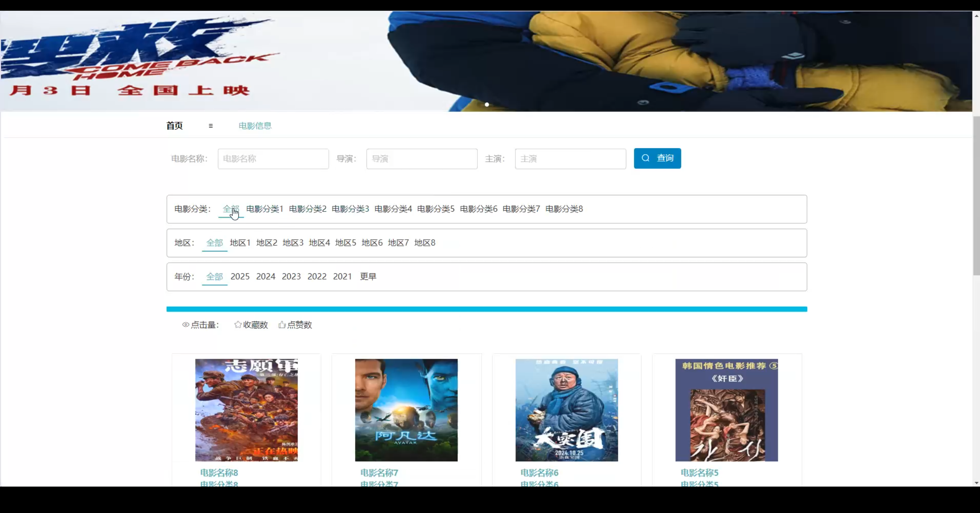Click the Avatar movie poster thumbnail
This screenshot has height=513, width=980.
(x=406, y=410)
